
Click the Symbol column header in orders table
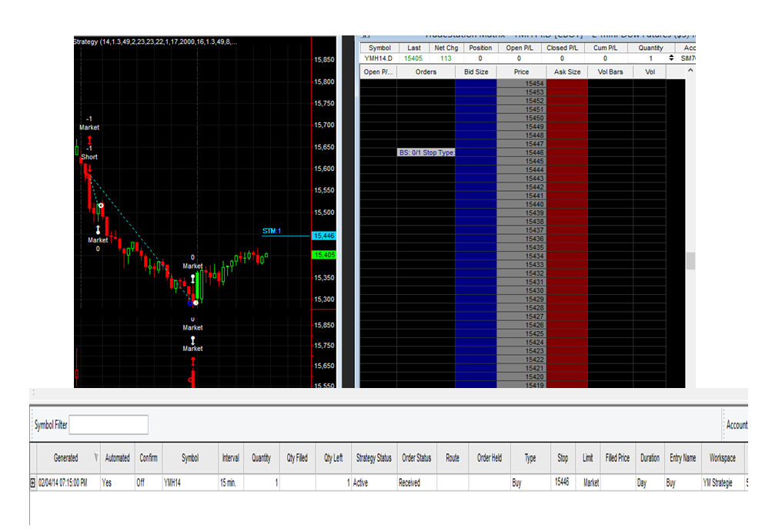coord(190,458)
